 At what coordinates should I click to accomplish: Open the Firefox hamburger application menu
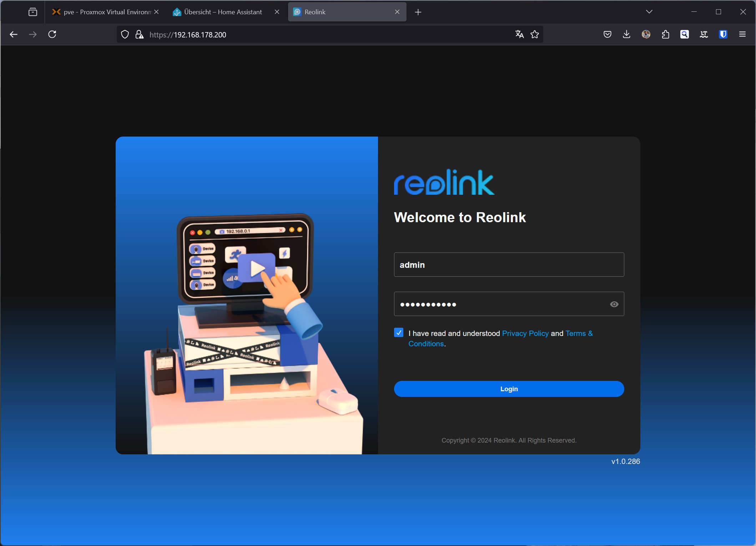click(742, 34)
